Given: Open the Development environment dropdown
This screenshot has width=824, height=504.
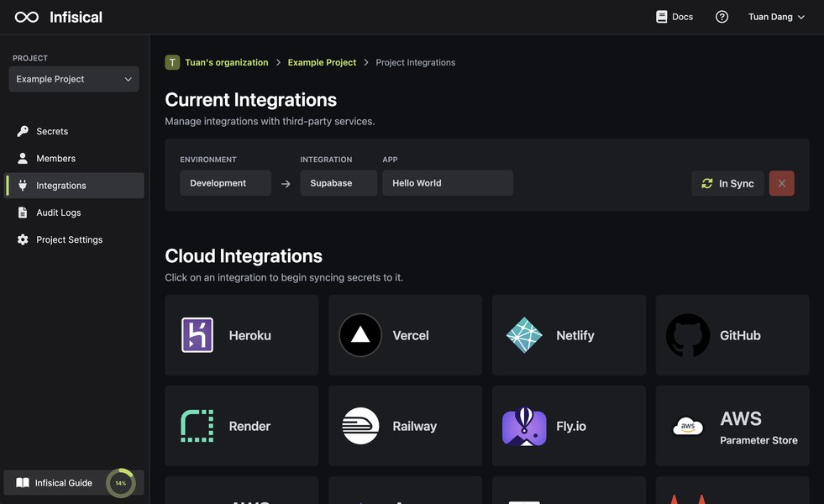Looking at the screenshot, I should point(225,183).
